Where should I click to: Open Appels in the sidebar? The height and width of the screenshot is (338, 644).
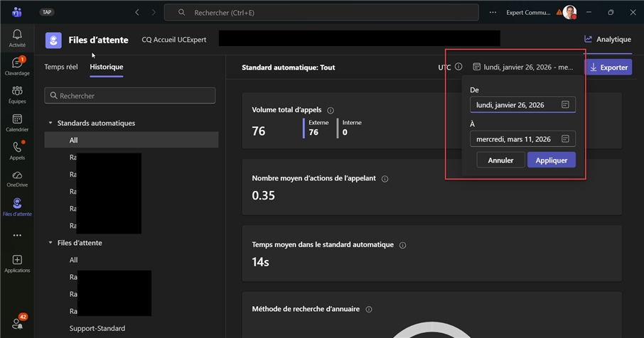(x=17, y=151)
